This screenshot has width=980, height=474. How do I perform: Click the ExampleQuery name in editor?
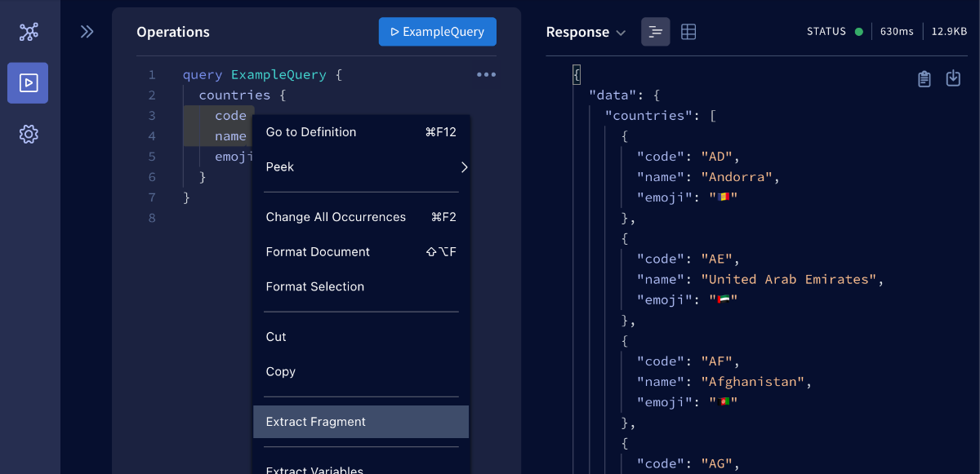point(278,75)
